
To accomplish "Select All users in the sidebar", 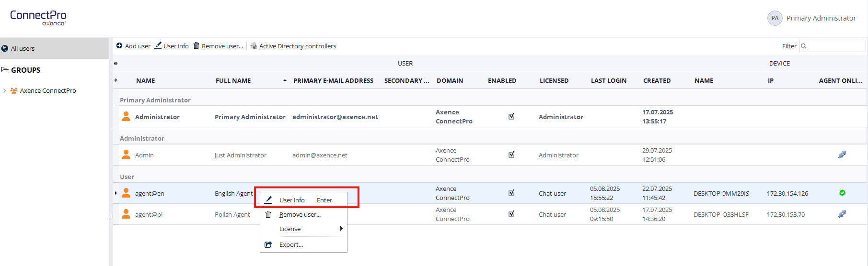I will click(x=23, y=48).
